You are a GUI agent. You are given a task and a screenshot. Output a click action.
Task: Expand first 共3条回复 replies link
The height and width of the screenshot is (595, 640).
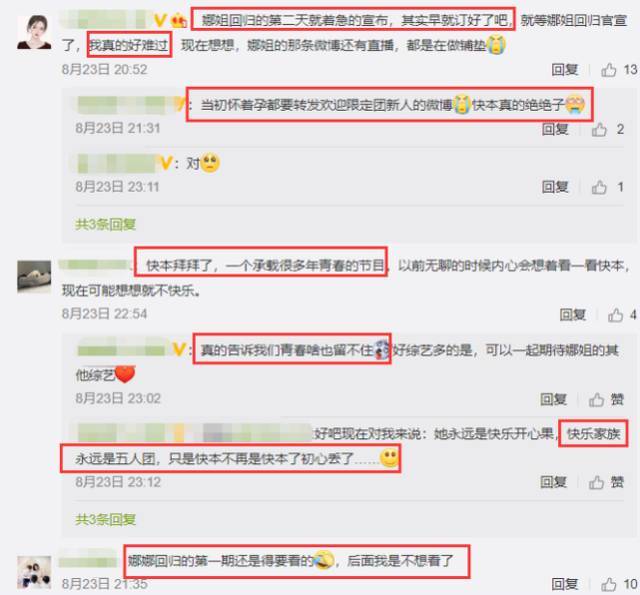(106, 224)
